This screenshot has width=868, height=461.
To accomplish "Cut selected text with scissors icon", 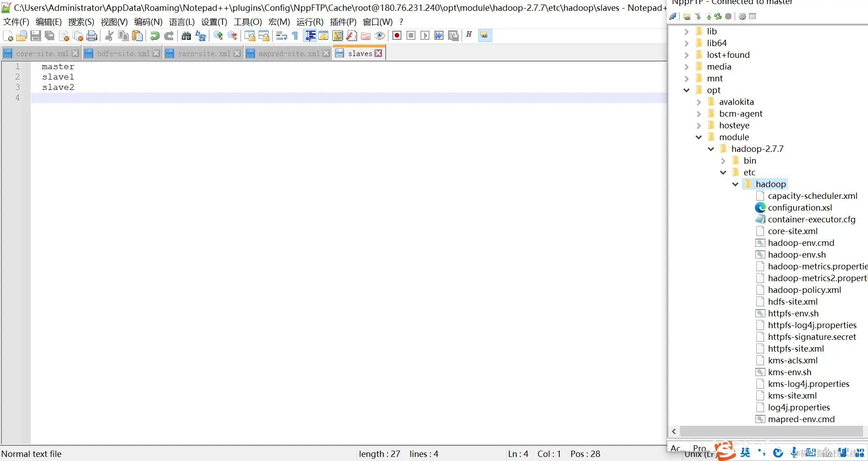I will (109, 36).
